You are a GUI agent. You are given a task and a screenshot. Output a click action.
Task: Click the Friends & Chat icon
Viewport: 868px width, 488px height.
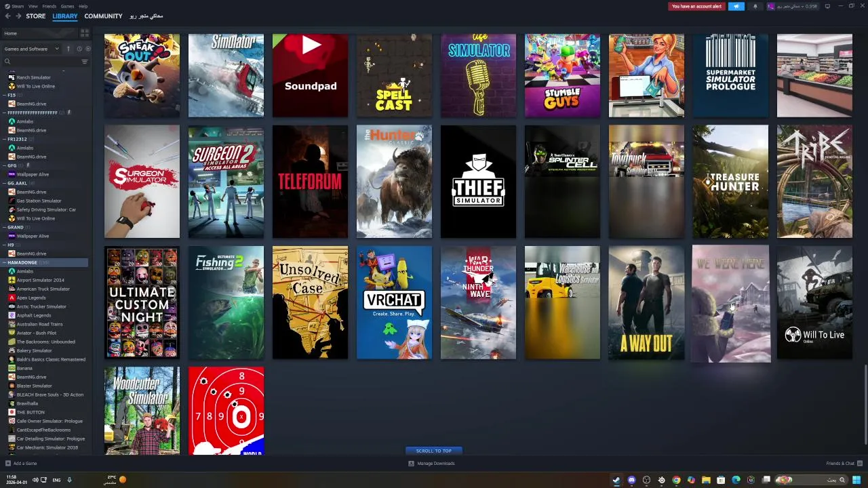(x=861, y=464)
